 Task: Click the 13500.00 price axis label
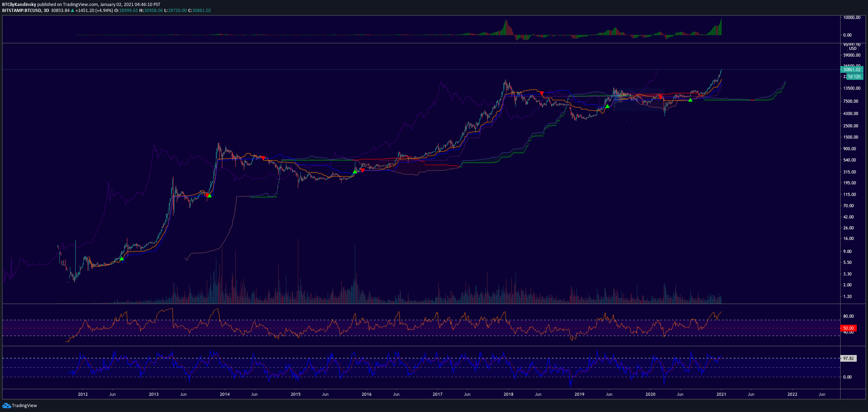click(x=852, y=88)
